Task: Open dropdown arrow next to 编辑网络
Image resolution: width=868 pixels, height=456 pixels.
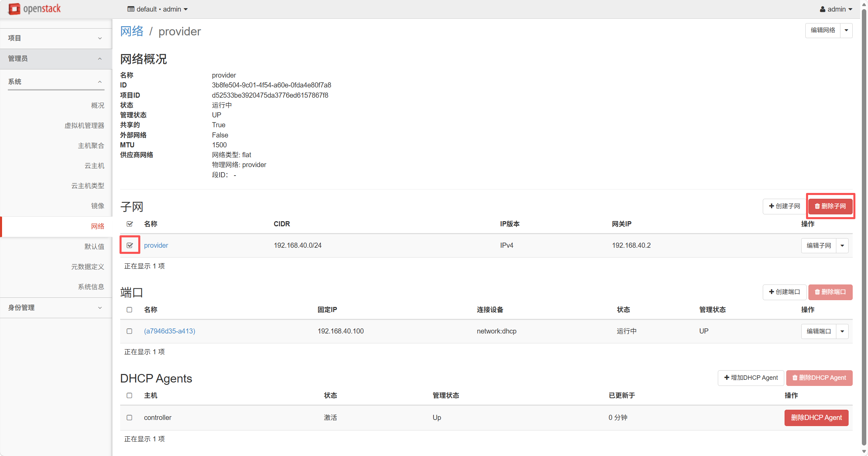Action: point(846,30)
